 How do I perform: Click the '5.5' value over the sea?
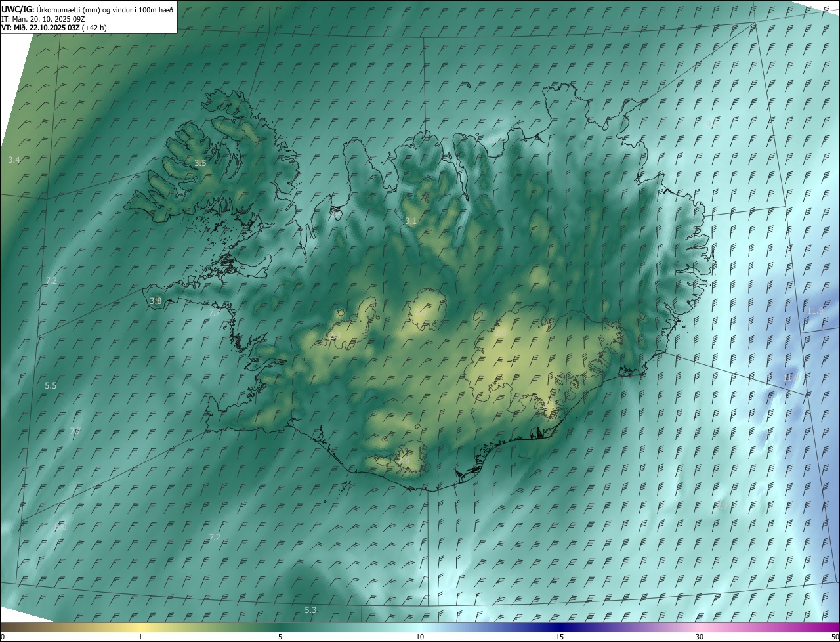coord(51,386)
